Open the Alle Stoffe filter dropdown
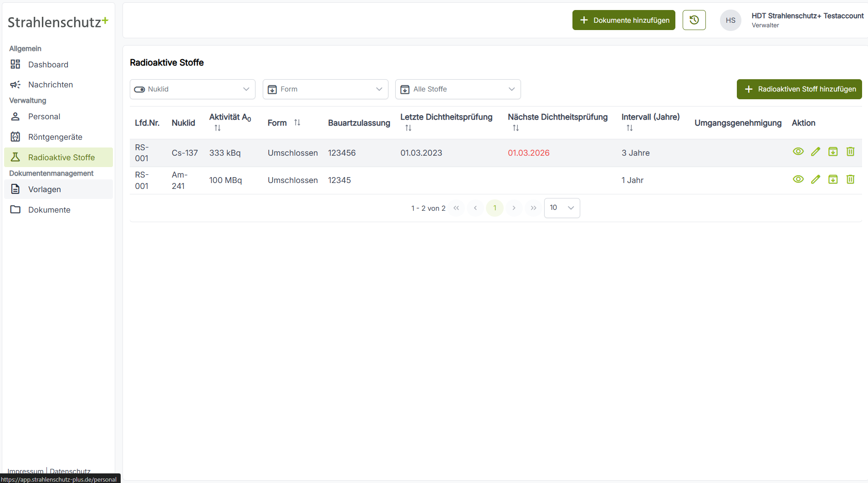The height and width of the screenshot is (483, 868). click(458, 89)
